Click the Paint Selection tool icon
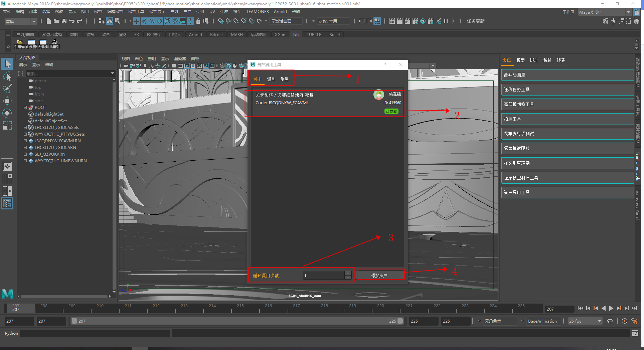This screenshot has width=644, height=350. click(x=7, y=89)
